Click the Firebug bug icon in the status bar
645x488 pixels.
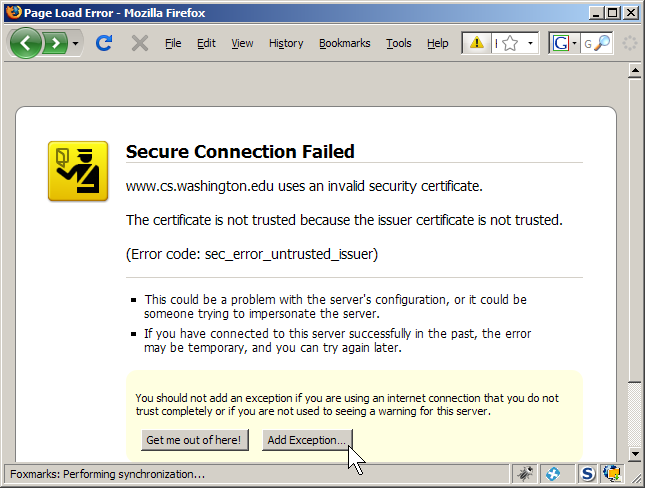tap(526, 473)
